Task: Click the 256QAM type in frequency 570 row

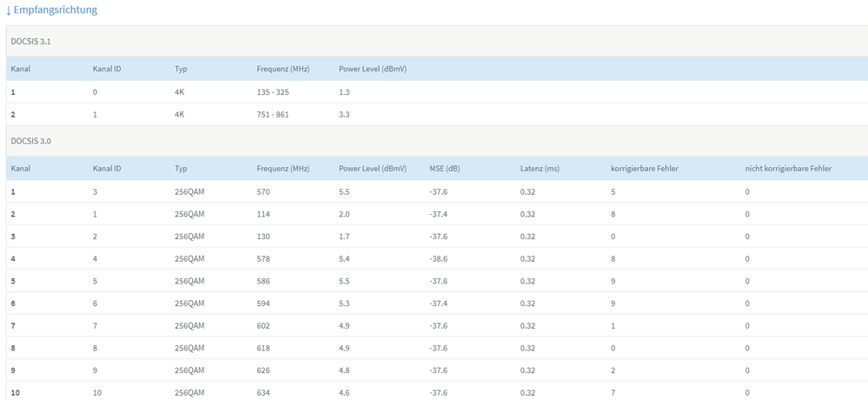Action: pos(189,191)
